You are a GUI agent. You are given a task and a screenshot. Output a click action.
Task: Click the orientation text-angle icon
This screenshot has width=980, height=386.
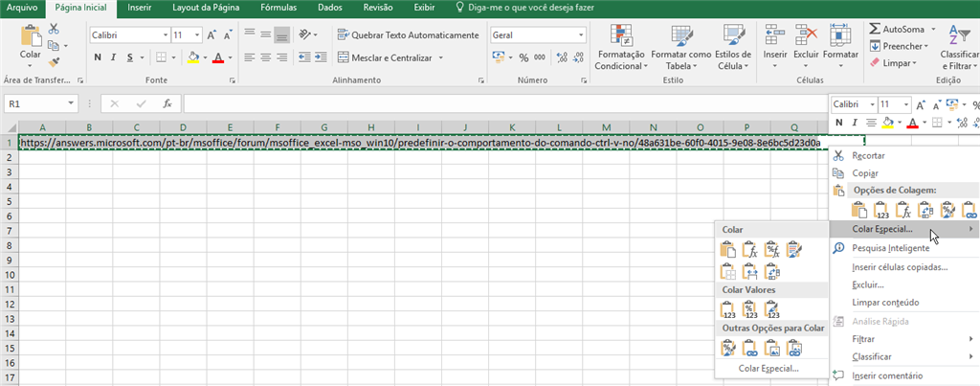[x=304, y=34]
